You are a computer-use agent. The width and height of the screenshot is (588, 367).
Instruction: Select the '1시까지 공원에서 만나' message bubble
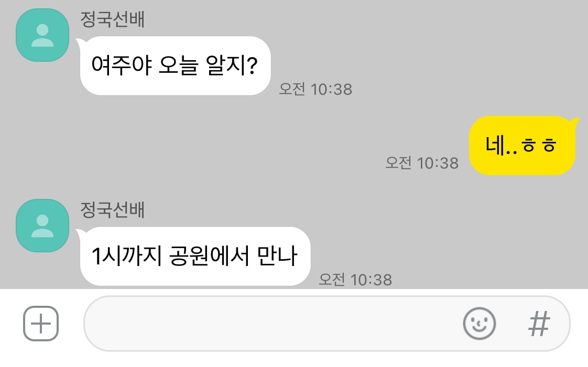[195, 256]
